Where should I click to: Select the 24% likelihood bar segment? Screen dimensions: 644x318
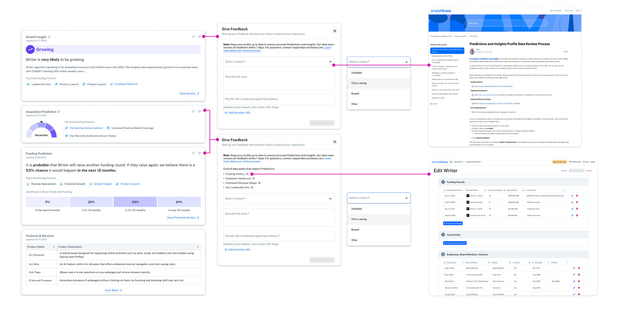(179, 202)
